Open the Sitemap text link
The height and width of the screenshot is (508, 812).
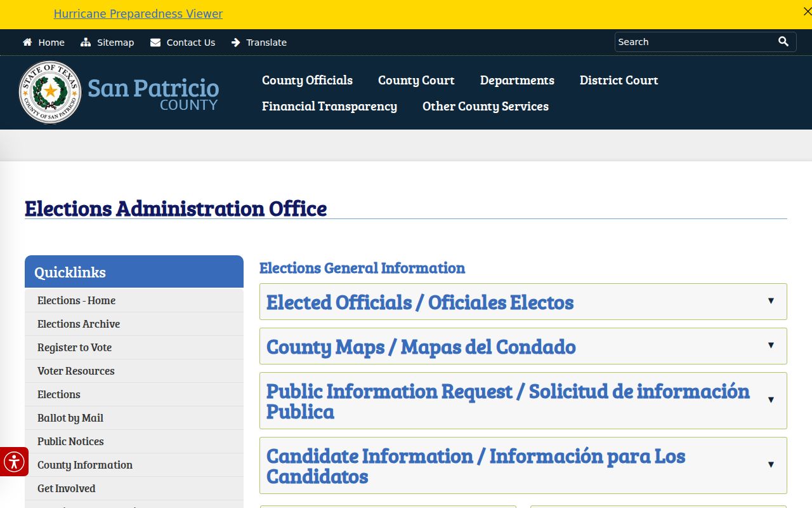click(x=115, y=43)
